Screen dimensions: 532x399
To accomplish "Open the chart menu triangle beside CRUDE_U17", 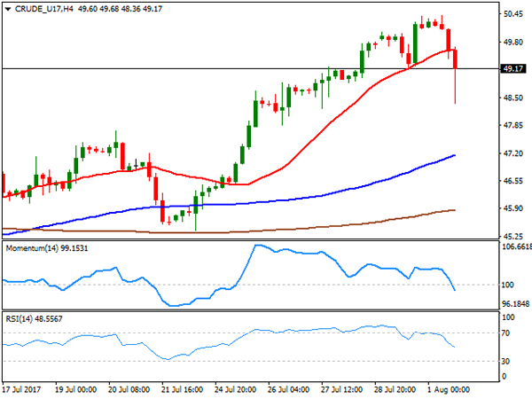I will pos(8,9).
